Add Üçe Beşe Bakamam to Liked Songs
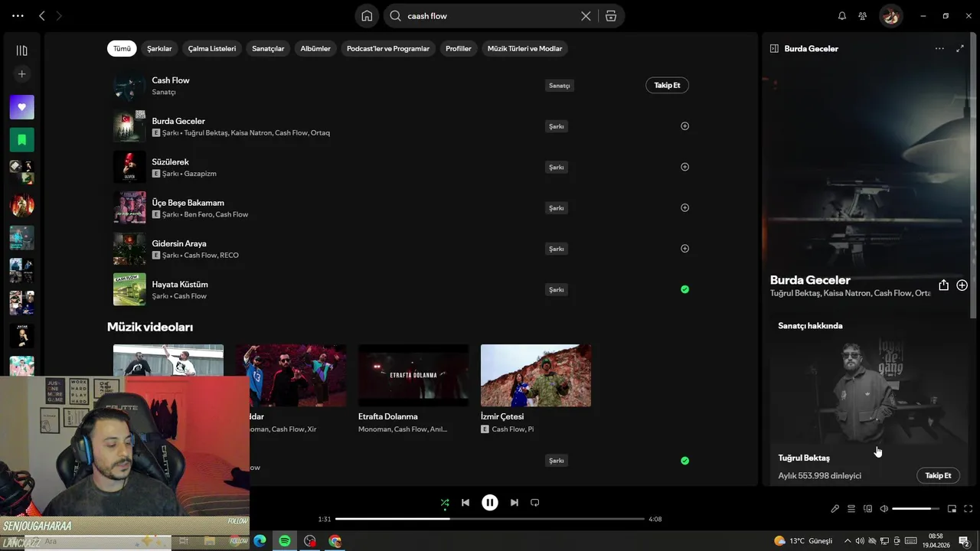980x551 pixels. click(684, 207)
